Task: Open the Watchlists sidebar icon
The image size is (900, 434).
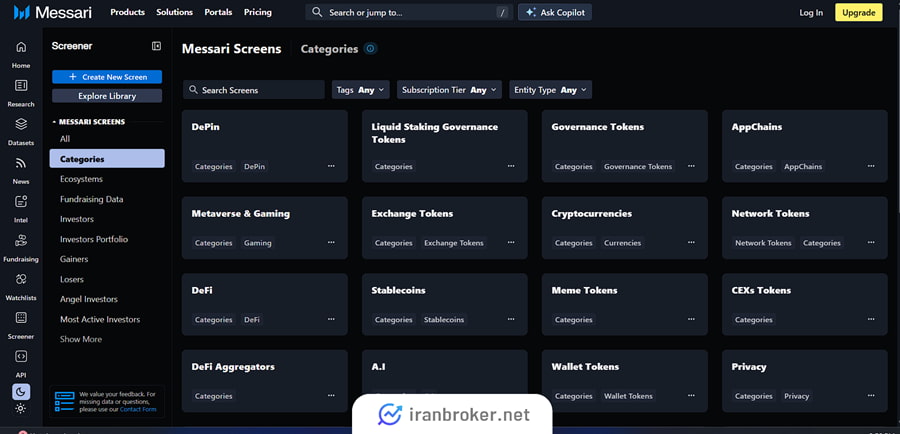Action: pyautogui.click(x=21, y=279)
